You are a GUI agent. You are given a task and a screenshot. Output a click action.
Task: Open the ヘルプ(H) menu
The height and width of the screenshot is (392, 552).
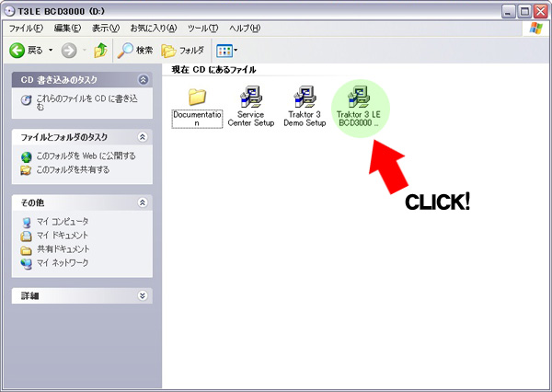pyautogui.click(x=245, y=29)
